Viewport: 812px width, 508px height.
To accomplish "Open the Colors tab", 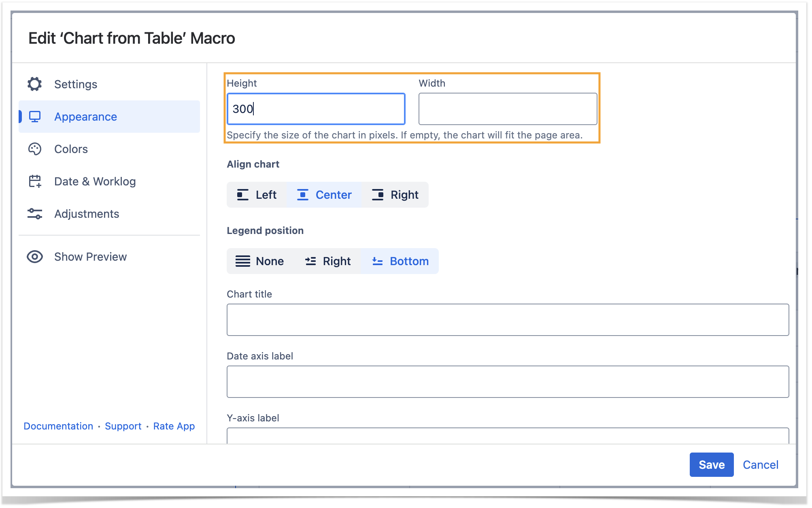I will click(x=71, y=149).
